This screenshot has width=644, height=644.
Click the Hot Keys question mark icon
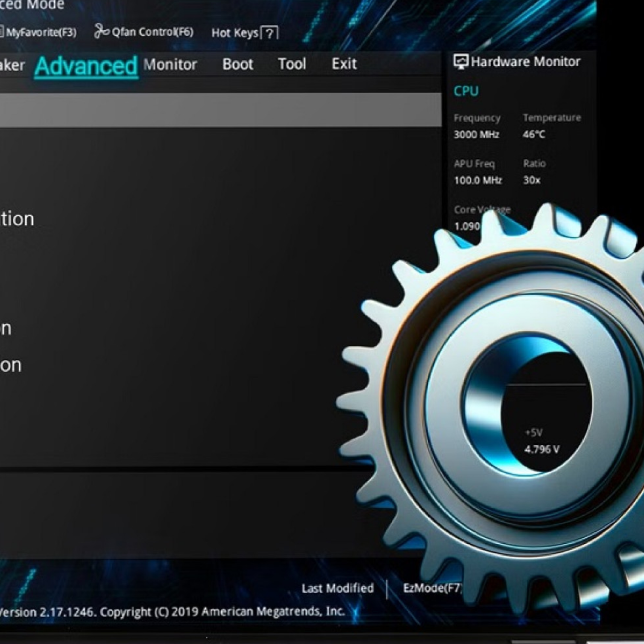[x=270, y=33]
